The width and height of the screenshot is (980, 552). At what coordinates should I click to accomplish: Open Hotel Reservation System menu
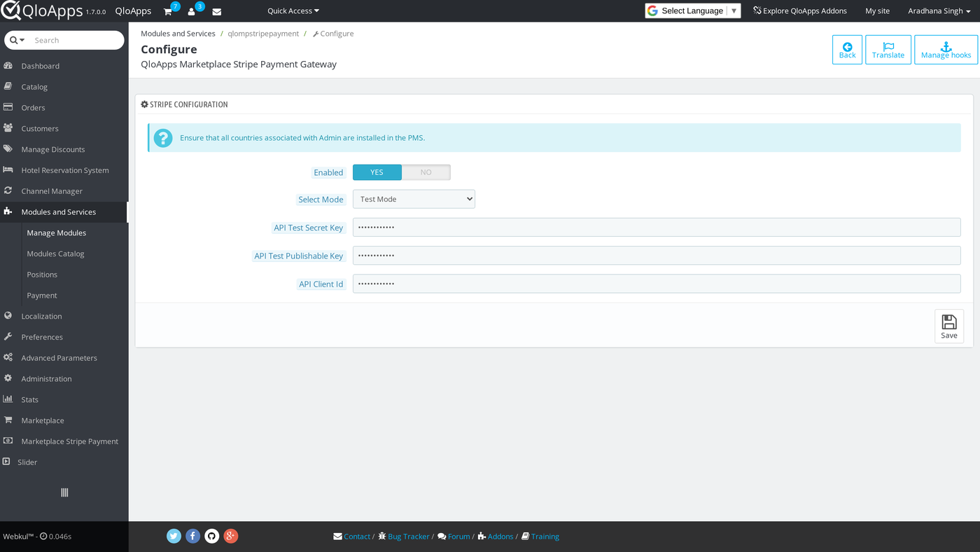64,170
